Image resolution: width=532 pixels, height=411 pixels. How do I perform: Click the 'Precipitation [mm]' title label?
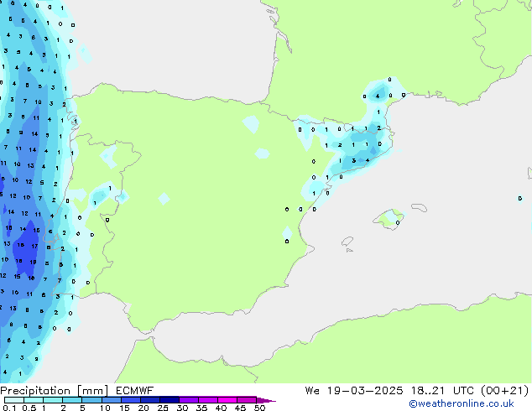pyautogui.click(x=55, y=391)
